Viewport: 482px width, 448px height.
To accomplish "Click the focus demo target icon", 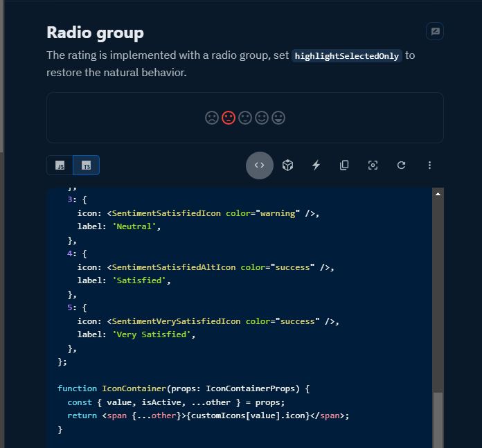I will coord(373,165).
